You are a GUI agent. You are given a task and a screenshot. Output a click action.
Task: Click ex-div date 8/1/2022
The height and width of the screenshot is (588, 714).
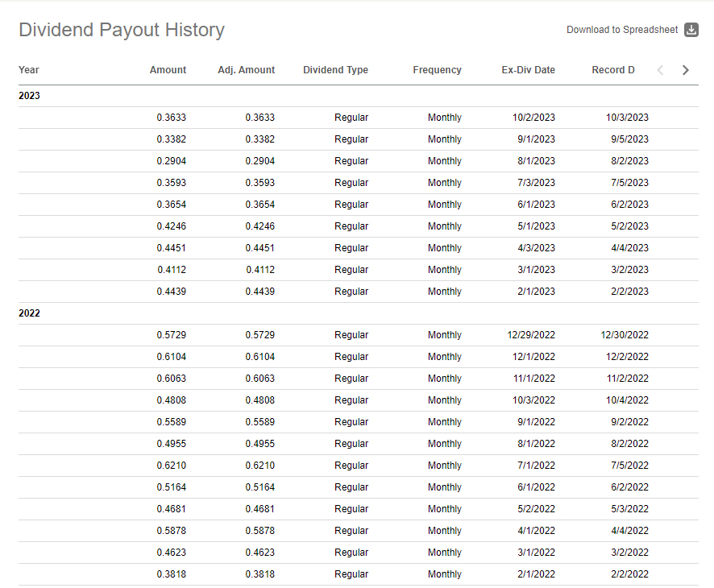tap(537, 444)
